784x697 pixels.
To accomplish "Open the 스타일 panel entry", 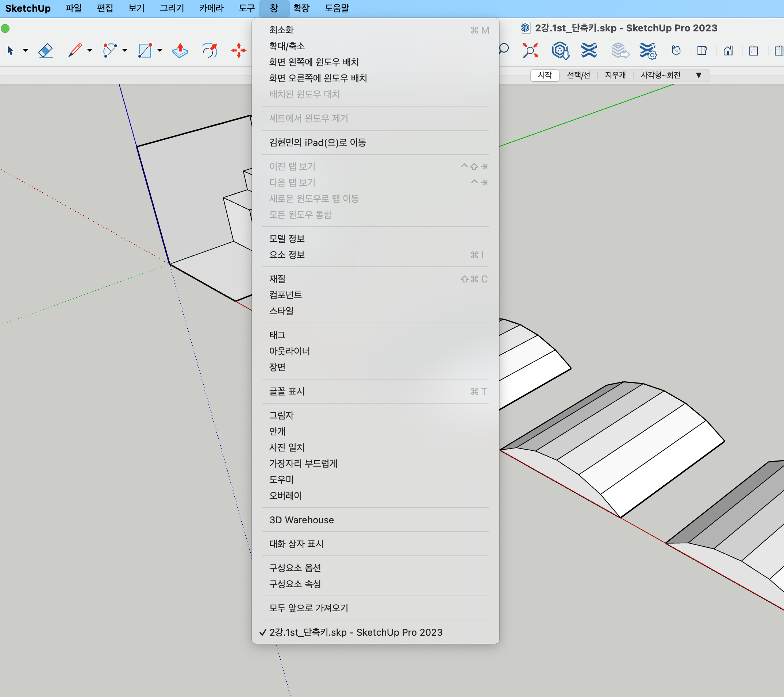I will click(x=375, y=311).
